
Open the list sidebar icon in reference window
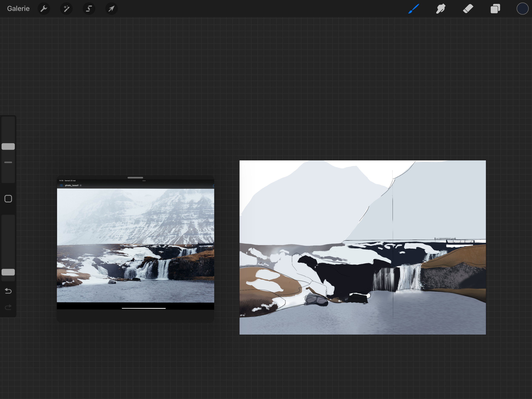(x=61, y=185)
